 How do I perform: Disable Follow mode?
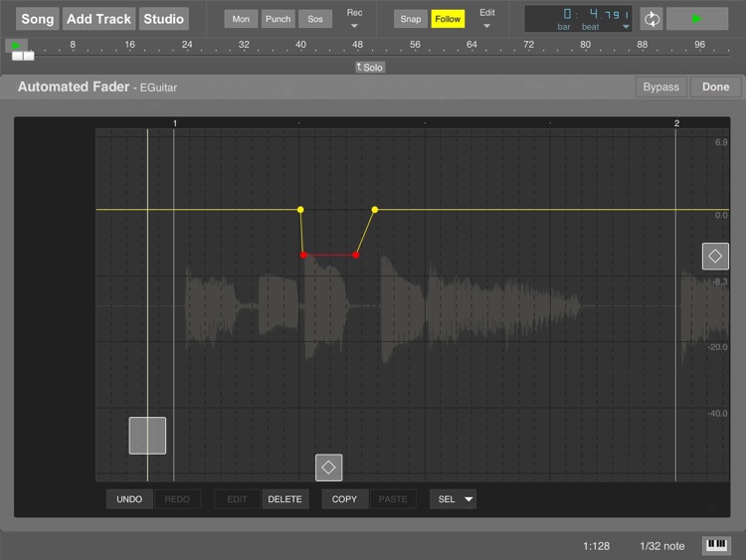tap(448, 19)
